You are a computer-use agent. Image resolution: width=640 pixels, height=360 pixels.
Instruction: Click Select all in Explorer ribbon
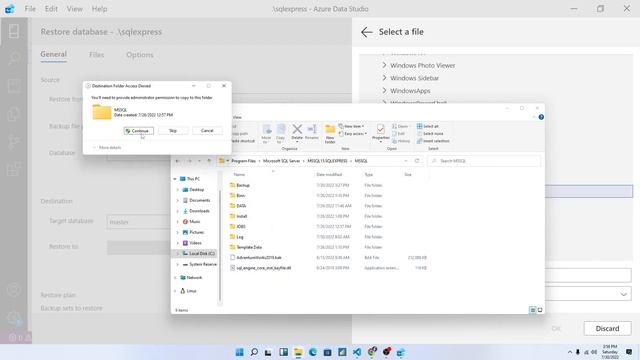(428, 127)
